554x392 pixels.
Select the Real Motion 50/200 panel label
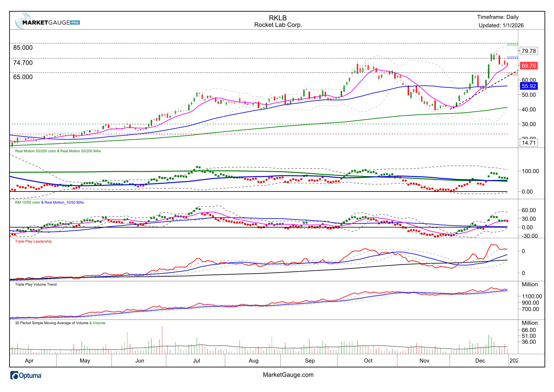click(58, 151)
